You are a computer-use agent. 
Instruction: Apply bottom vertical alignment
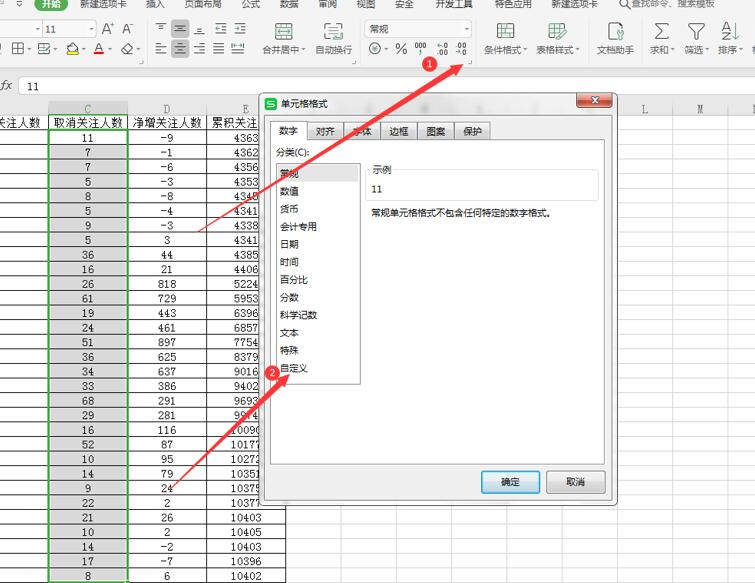[x=199, y=29]
